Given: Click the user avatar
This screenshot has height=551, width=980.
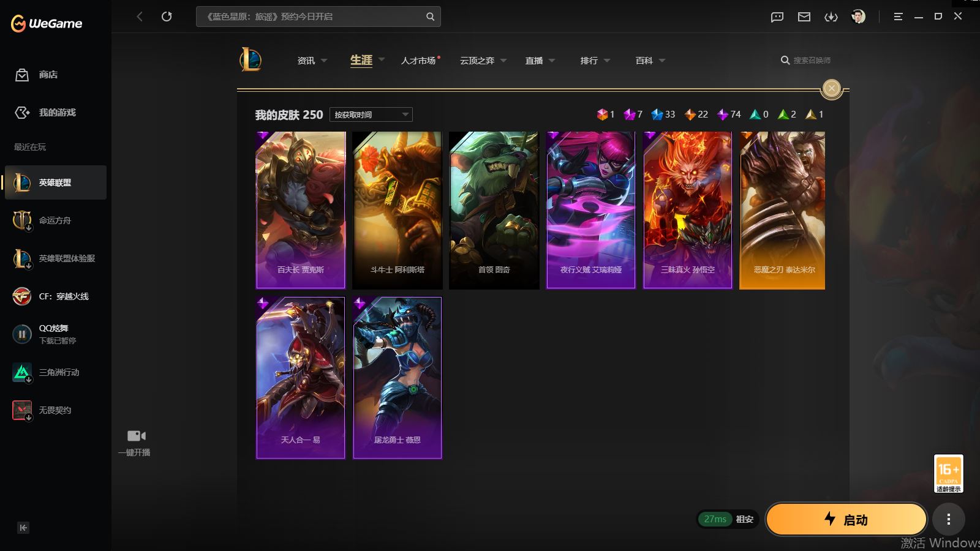Looking at the screenshot, I should pos(859,17).
